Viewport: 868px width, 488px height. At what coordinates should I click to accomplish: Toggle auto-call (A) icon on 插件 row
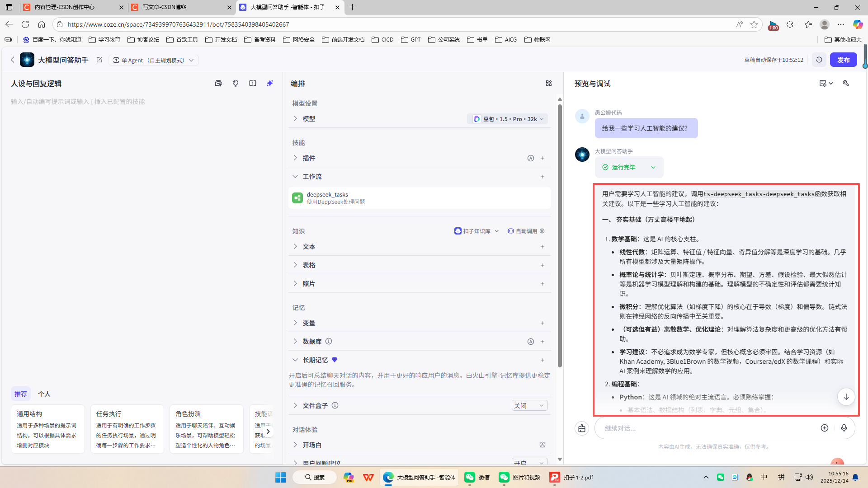[x=531, y=158]
